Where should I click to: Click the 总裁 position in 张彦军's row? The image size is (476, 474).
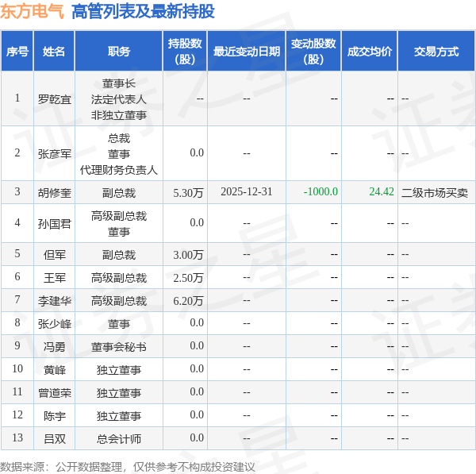119,139
